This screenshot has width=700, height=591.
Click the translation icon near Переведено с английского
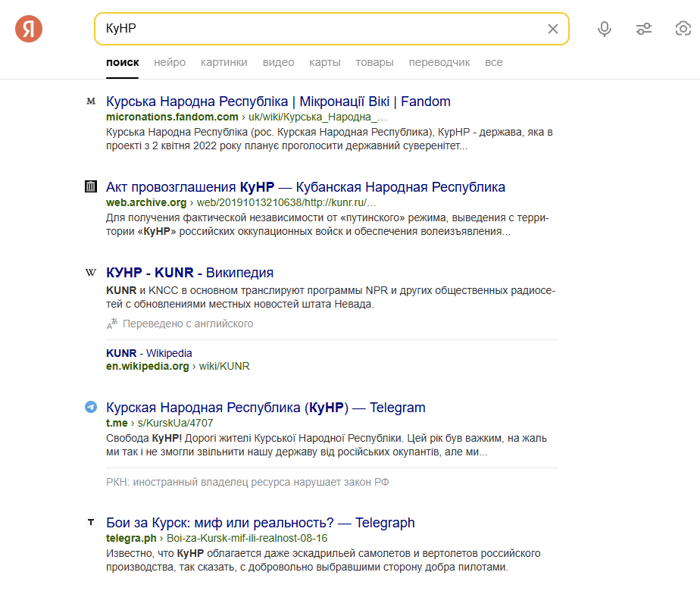(112, 324)
